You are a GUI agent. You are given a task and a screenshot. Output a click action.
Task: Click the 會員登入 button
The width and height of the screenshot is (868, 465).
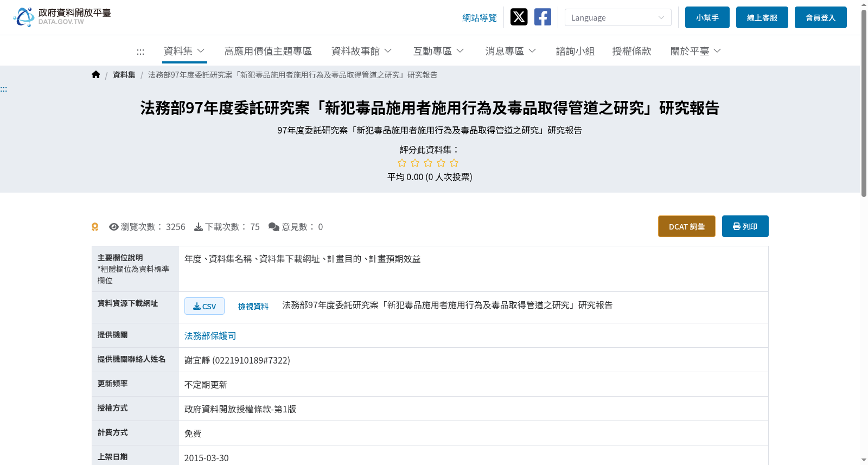(821, 17)
